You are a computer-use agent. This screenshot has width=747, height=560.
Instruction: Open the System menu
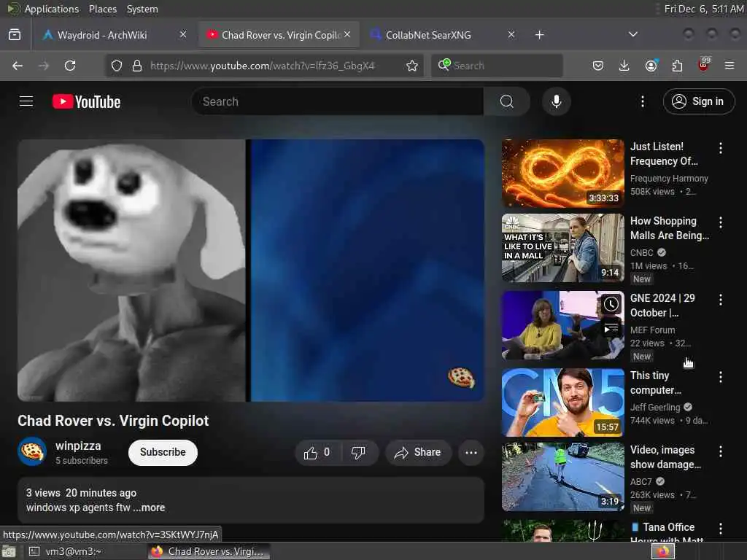pos(142,9)
